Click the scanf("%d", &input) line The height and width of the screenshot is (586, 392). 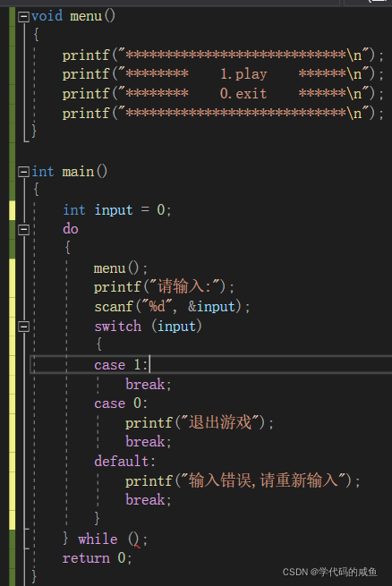click(x=172, y=307)
